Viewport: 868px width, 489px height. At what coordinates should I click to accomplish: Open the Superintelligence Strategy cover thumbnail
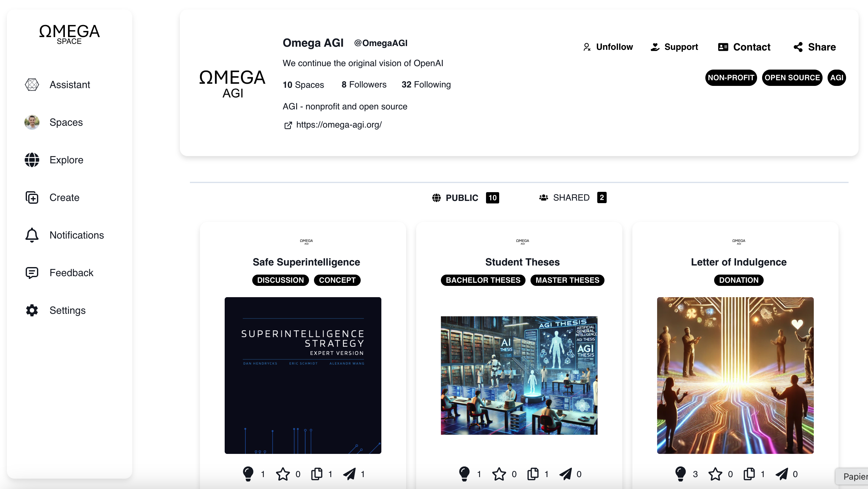tap(303, 376)
